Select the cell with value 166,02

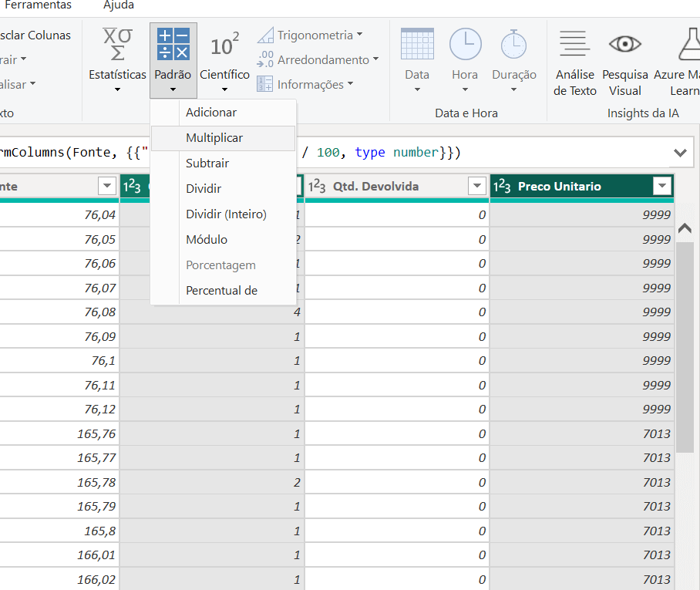(x=60, y=580)
